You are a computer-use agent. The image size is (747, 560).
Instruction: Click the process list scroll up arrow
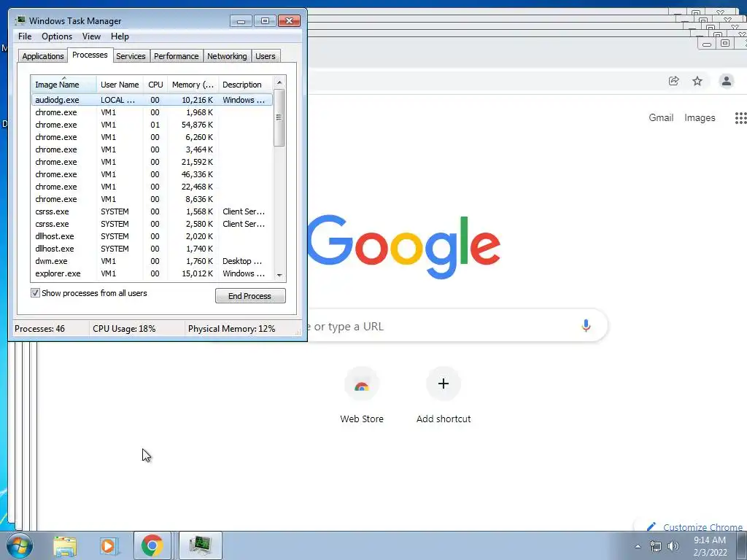(x=279, y=82)
